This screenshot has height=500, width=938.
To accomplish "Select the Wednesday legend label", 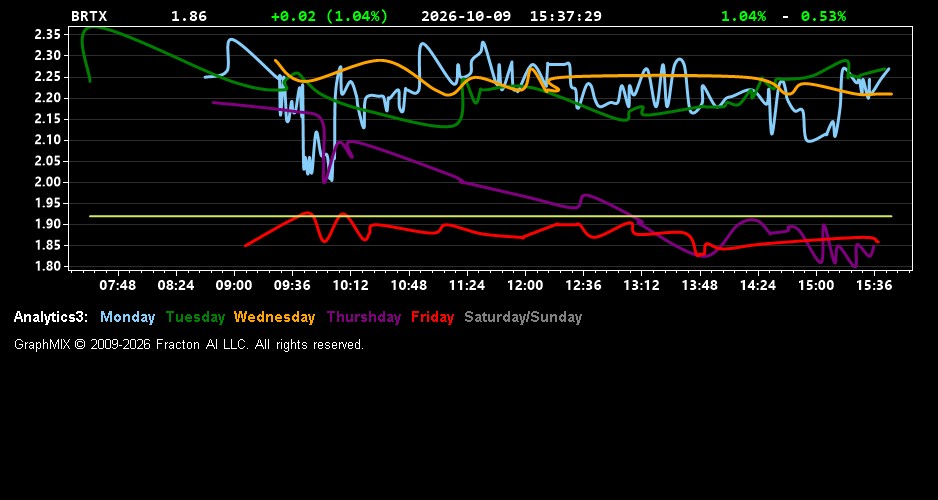I will [274, 318].
